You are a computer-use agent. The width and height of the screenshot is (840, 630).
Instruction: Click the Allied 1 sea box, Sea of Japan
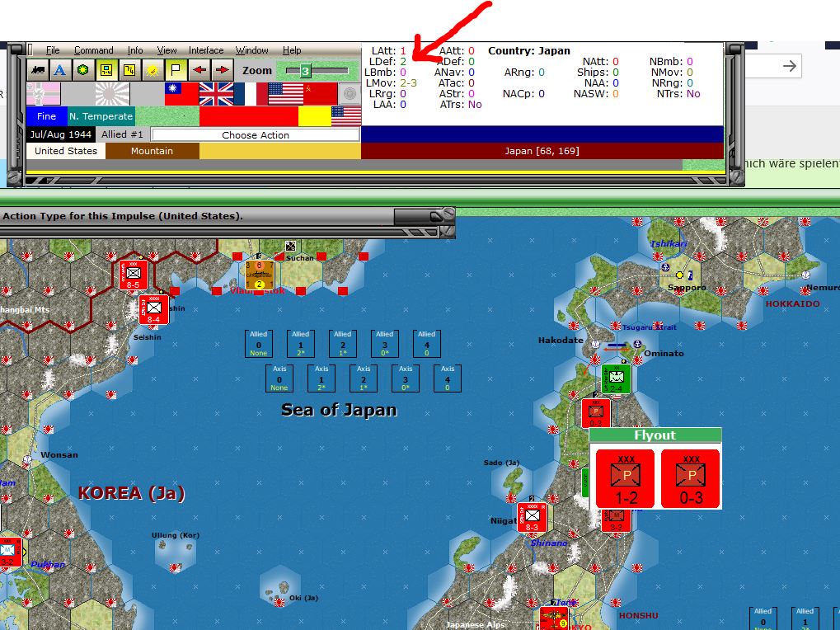coord(301,343)
